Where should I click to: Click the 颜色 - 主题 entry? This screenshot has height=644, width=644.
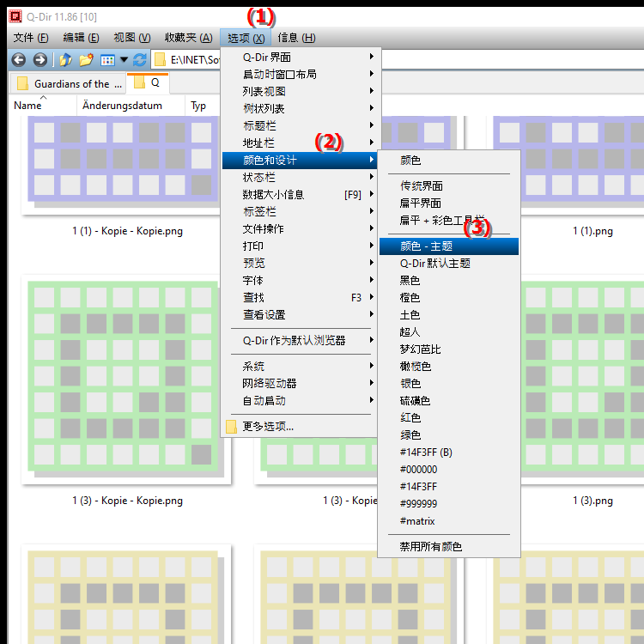tap(449, 246)
